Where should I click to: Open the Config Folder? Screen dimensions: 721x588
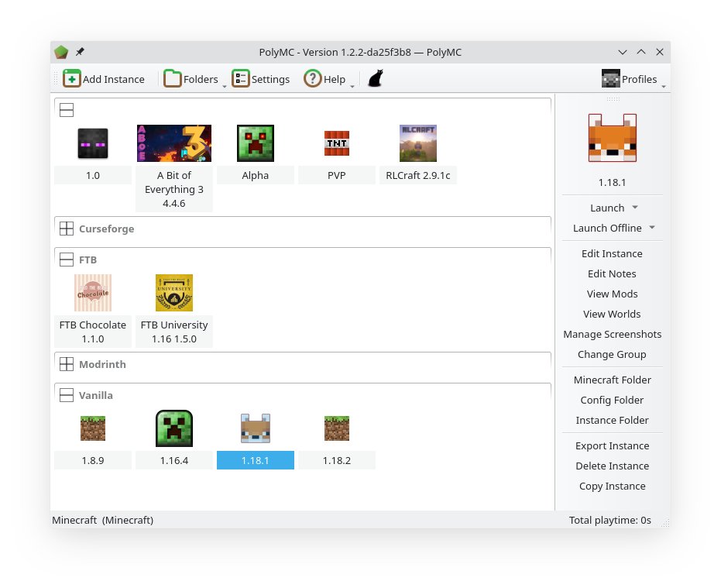[x=612, y=401]
